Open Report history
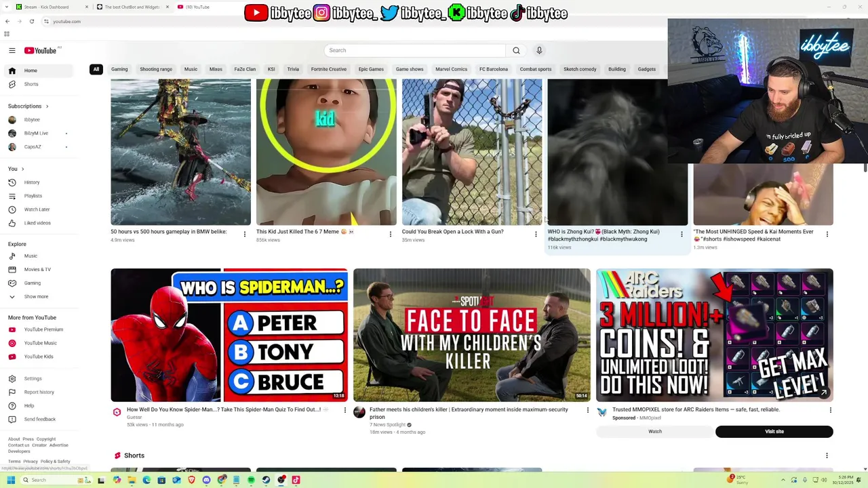 [x=39, y=392]
